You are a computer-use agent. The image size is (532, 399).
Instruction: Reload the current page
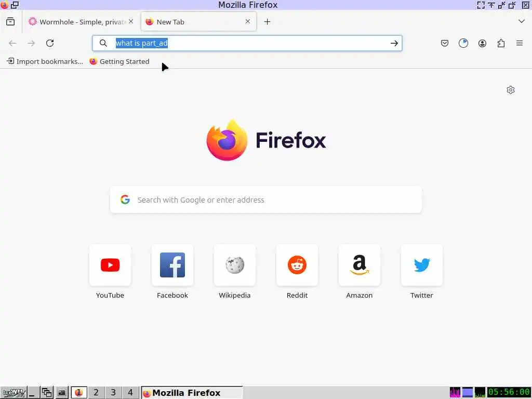(x=50, y=43)
